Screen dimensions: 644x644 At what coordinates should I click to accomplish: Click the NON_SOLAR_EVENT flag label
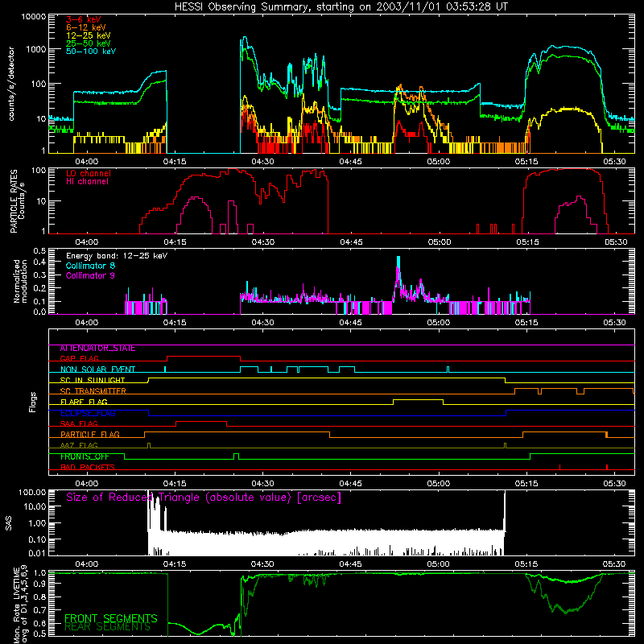pos(97,369)
